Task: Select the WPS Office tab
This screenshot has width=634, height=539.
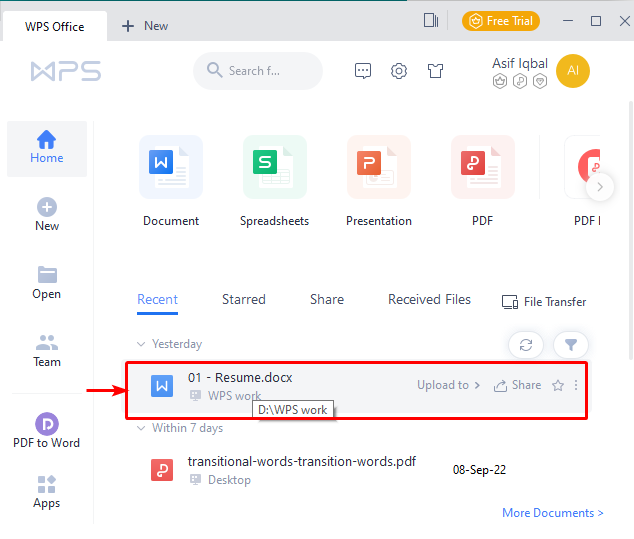Action: click(55, 27)
